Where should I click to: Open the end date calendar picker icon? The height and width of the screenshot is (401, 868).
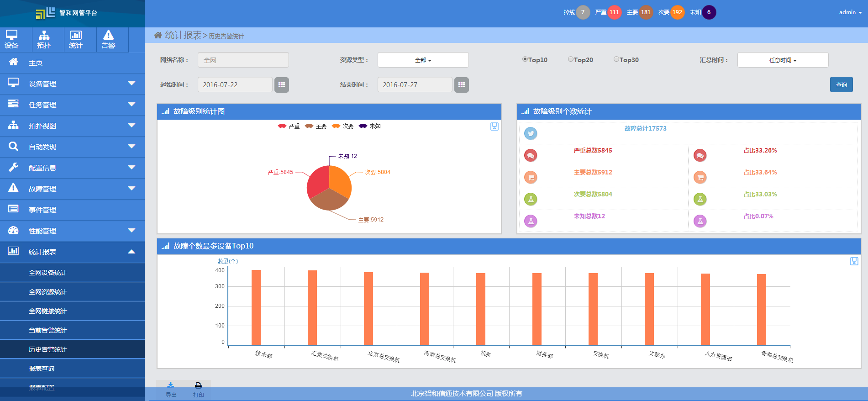point(461,85)
